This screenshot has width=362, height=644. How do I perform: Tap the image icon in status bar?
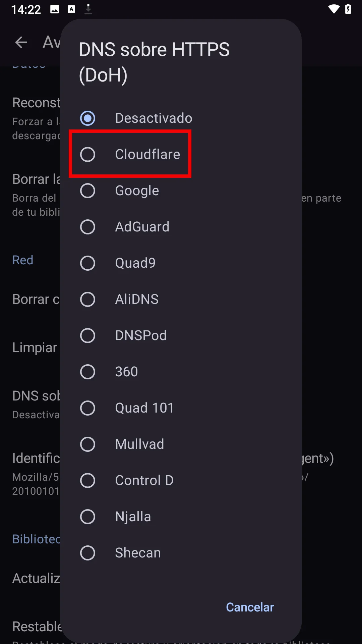click(x=55, y=9)
